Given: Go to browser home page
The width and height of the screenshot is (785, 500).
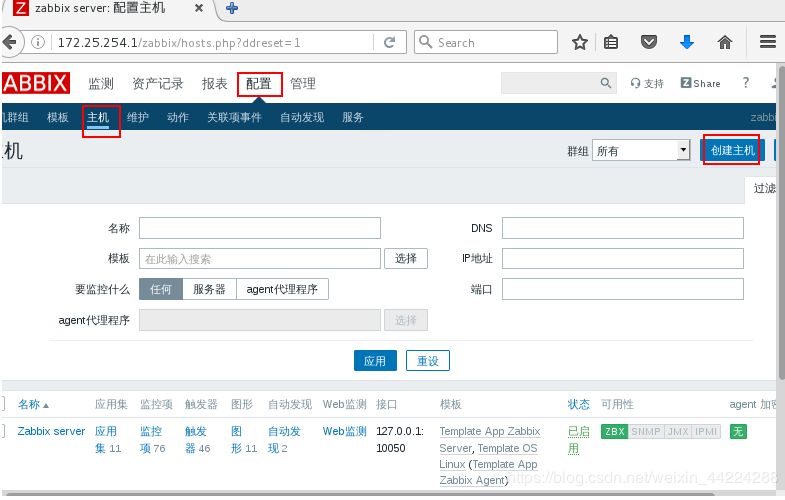Looking at the screenshot, I should (725, 43).
